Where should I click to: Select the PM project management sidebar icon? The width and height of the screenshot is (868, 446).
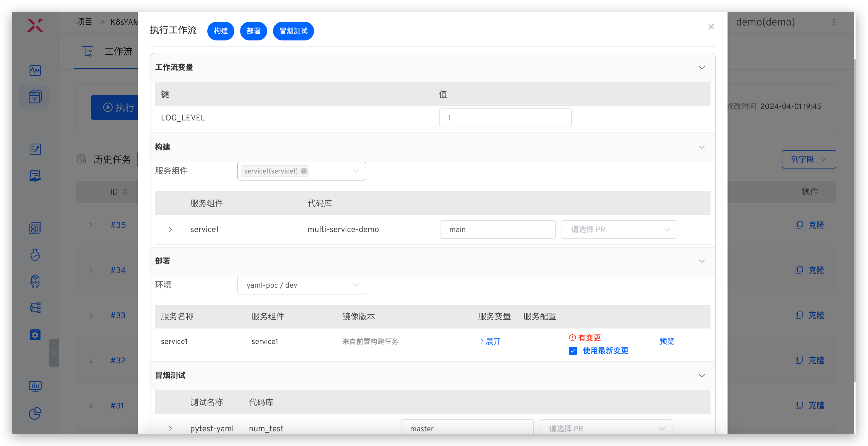(x=35, y=97)
